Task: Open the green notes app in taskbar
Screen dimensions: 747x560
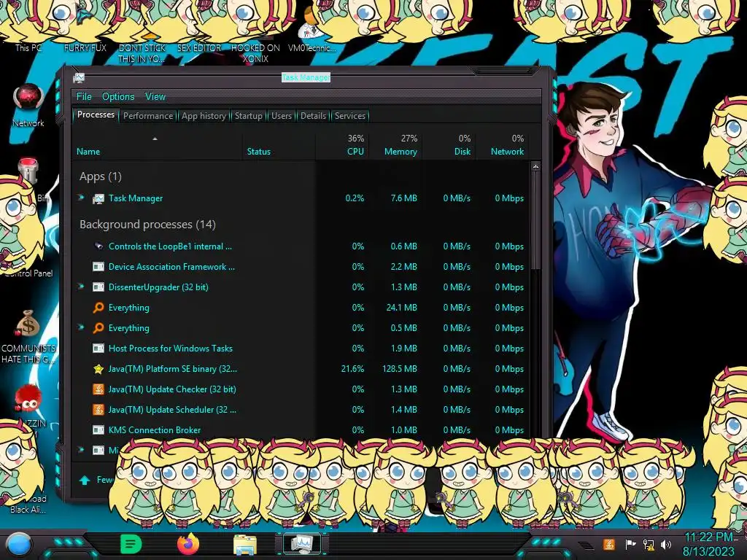Action: 131,544
